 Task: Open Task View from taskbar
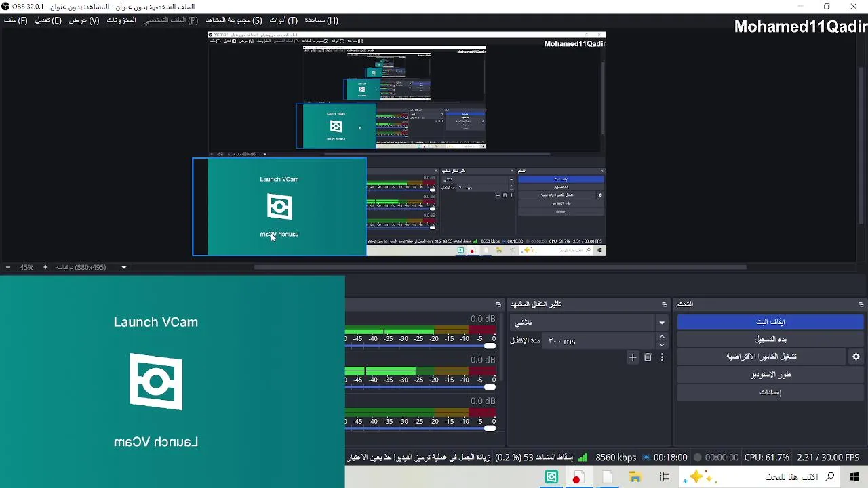665,477
